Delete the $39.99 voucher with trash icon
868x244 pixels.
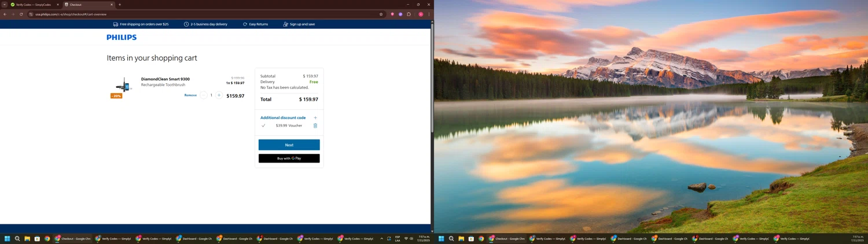pyautogui.click(x=315, y=125)
